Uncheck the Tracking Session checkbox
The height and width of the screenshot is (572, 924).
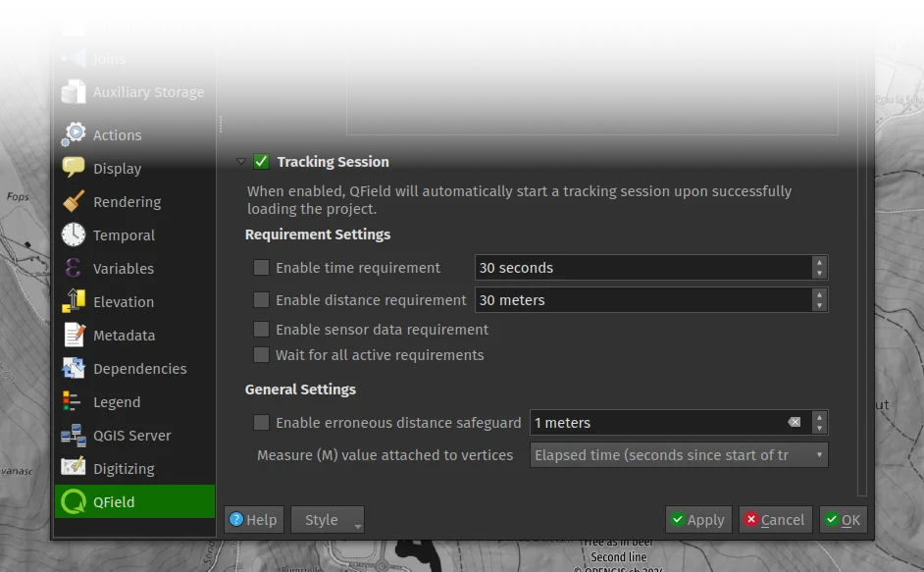(261, 162)
